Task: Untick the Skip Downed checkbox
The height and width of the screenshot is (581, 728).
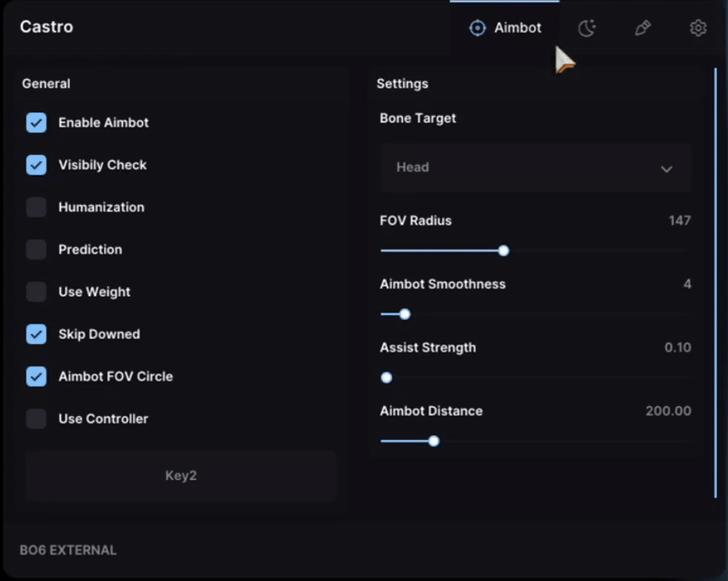Action: click(36, 334)
